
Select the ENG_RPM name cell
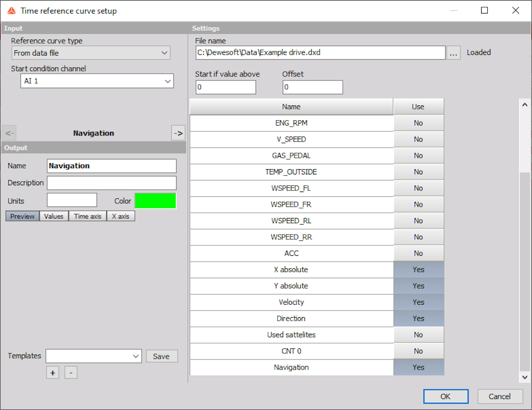(x=291, y=123)
